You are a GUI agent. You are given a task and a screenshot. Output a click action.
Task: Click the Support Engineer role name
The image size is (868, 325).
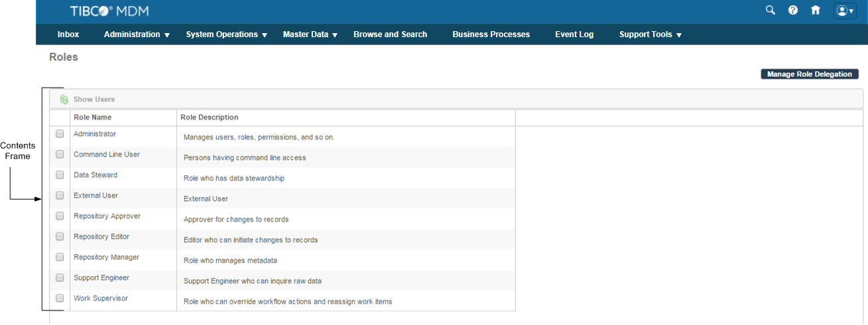coord(101,278)
